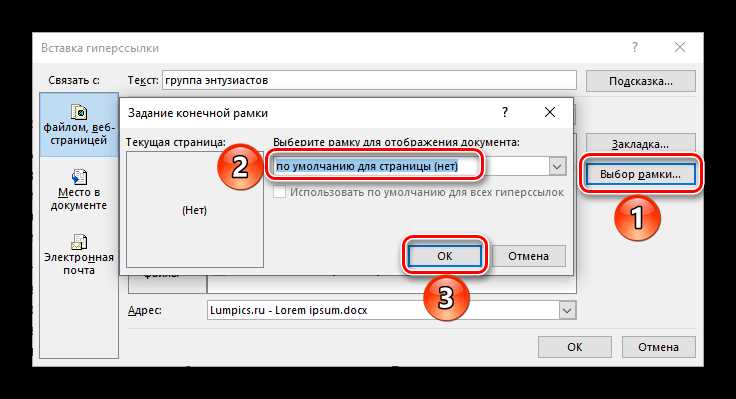Open help in the Вставка гиперссылки window
The height and width of the screenshot is (399, 736).
(635, 47)
